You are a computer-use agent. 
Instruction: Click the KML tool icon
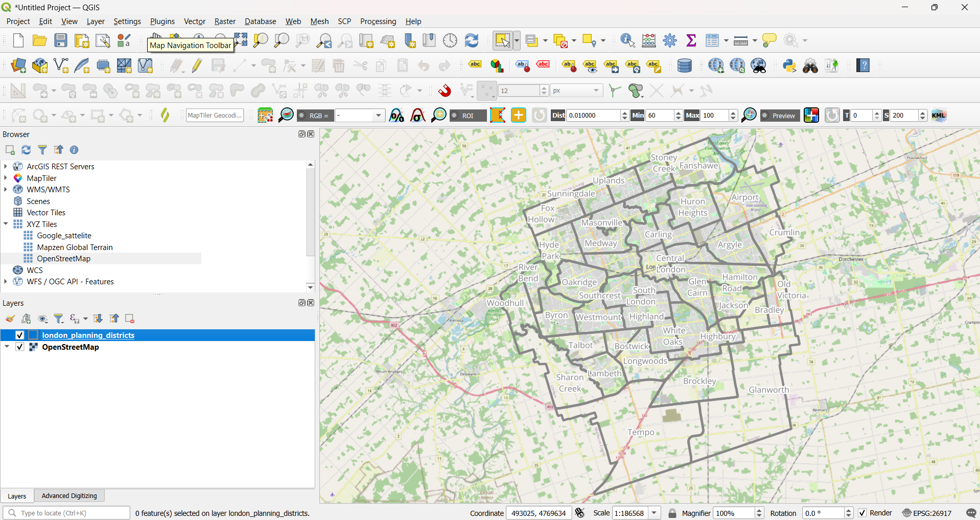(939, 116)
